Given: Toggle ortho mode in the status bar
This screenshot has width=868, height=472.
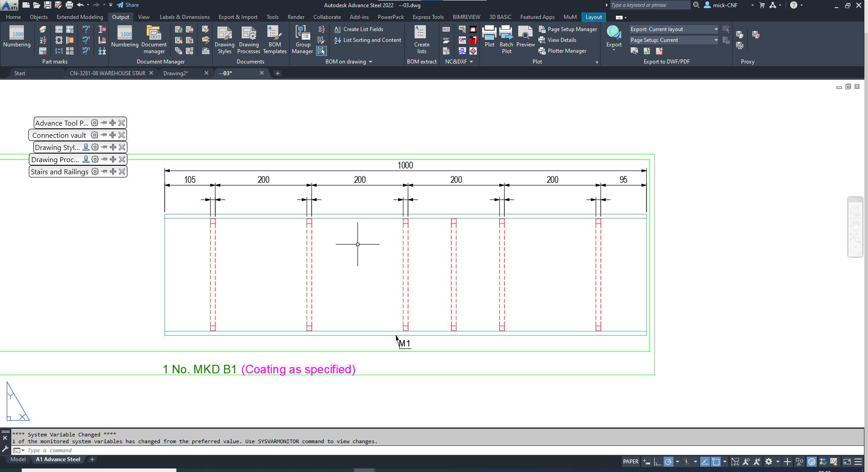Looking at the screenshot, I should pos(658,462).
